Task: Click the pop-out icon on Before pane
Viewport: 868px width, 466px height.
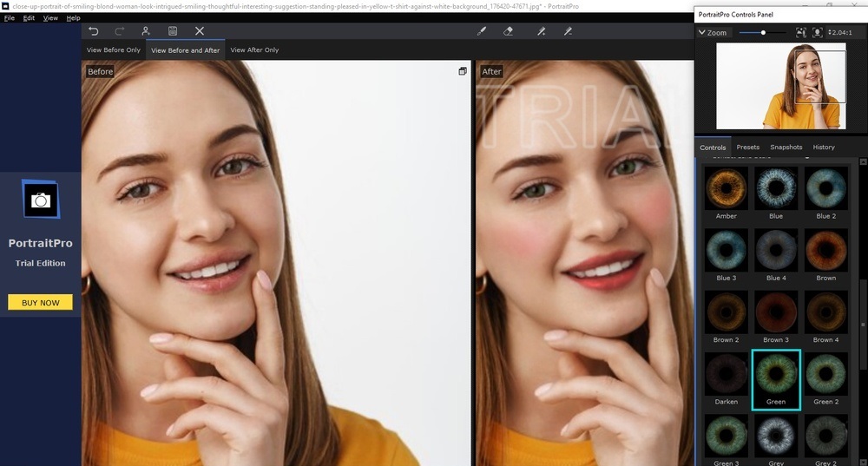Action: coord(463,71)
